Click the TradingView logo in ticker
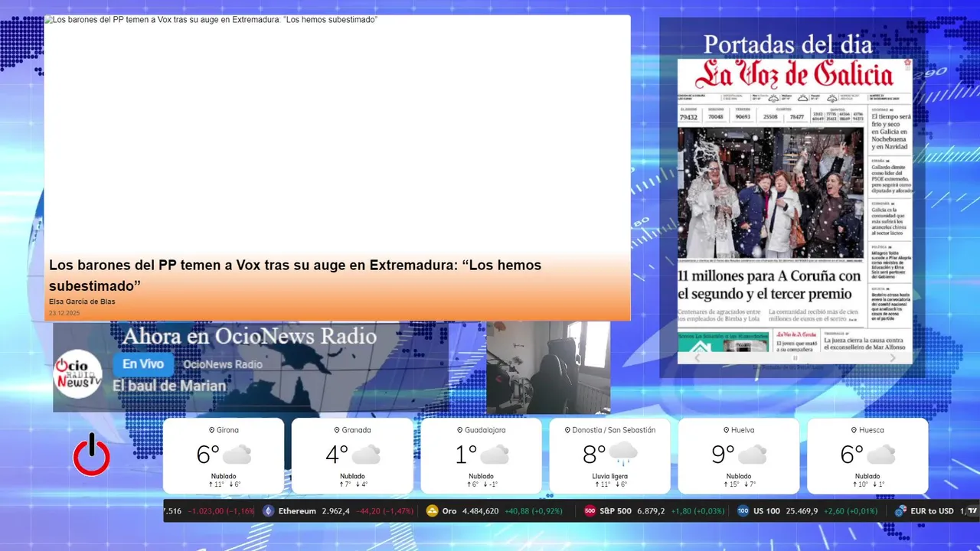Screen dimensions: 980x551 [x=973, y=510]
